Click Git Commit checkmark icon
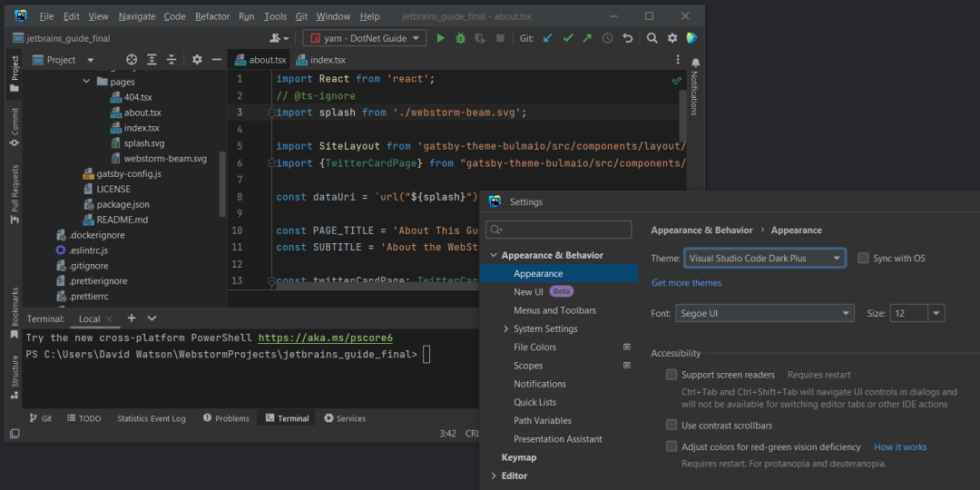Image resolution: width=980 pixels, height=490 pixels. click(567, 38)
